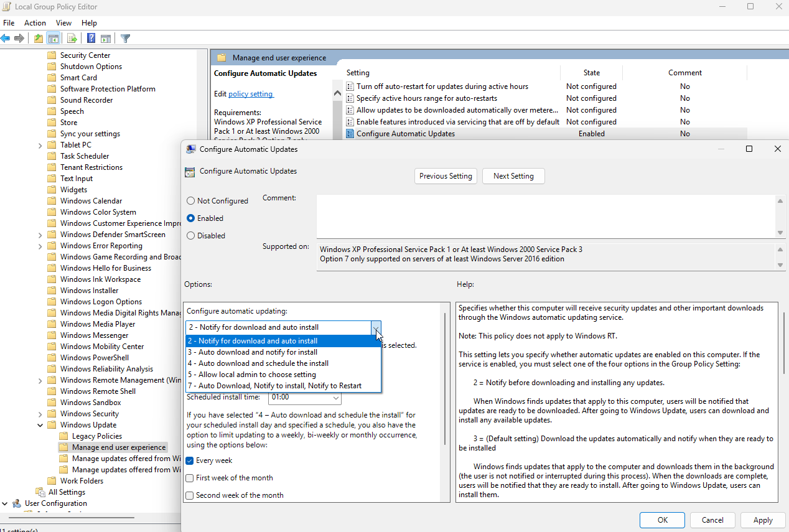Click the Security Center folder icon
Screen dimensions: 789x532
52,55
